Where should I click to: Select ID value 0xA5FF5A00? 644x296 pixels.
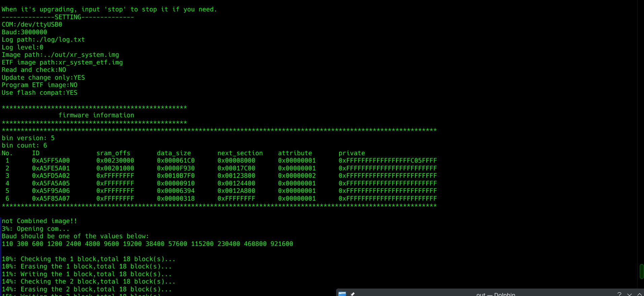[x=51, y=161]
